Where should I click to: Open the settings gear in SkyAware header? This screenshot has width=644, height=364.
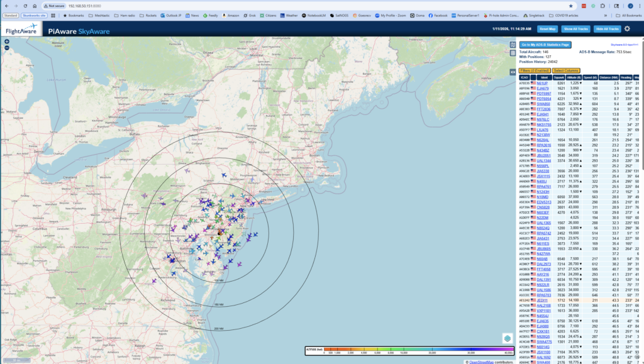tap(627, 28)
